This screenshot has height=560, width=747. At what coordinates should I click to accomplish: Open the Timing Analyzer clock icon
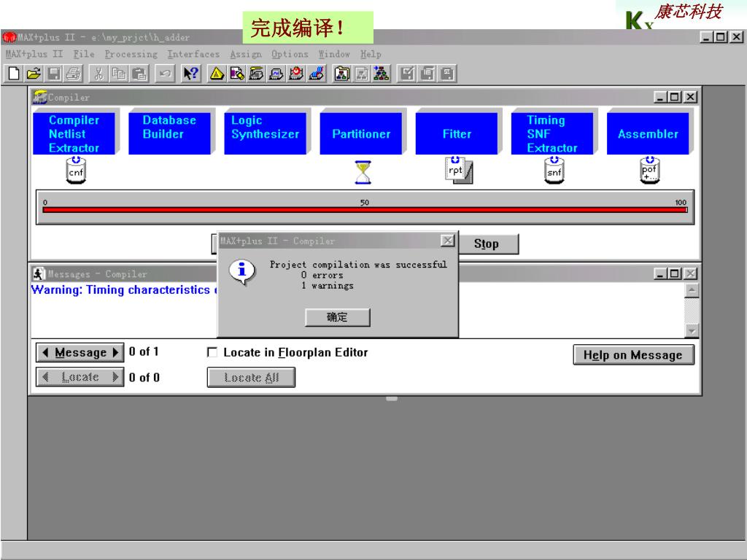coord(296,74)
